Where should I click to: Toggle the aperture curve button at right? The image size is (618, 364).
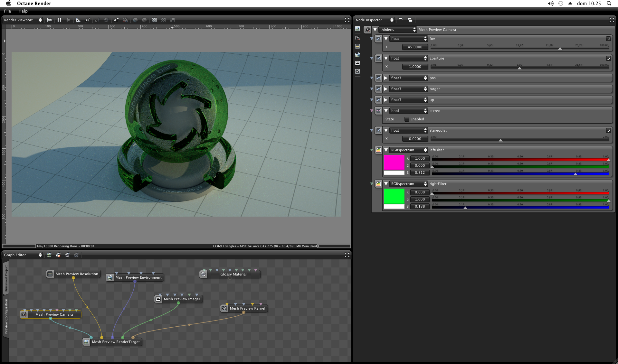pyautogui.click(x=608, y=58)
